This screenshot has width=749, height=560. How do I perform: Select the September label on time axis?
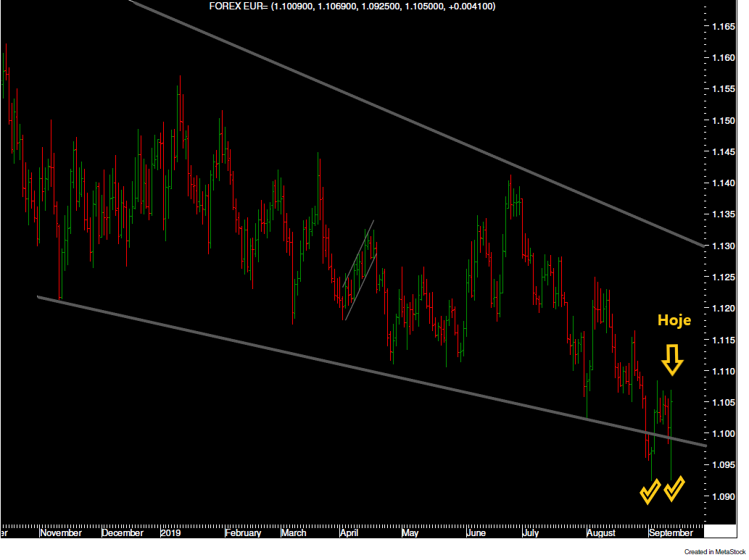(x=671, y=532)
